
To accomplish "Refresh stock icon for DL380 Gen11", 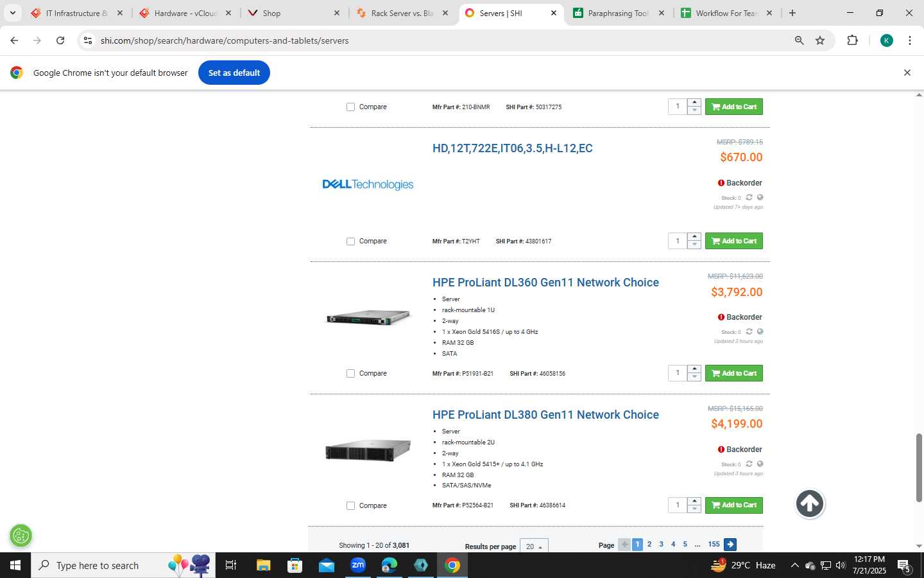I will tap(749, 464).
